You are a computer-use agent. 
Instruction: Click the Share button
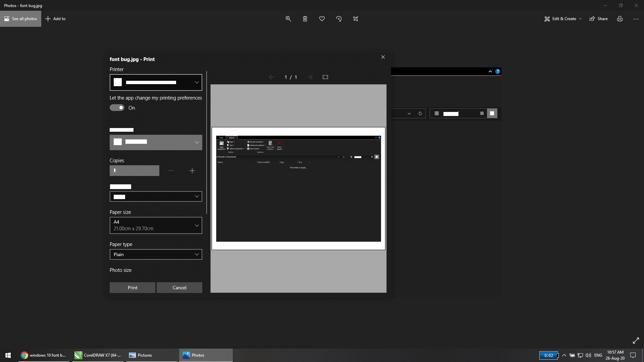[x=599, y=19]
